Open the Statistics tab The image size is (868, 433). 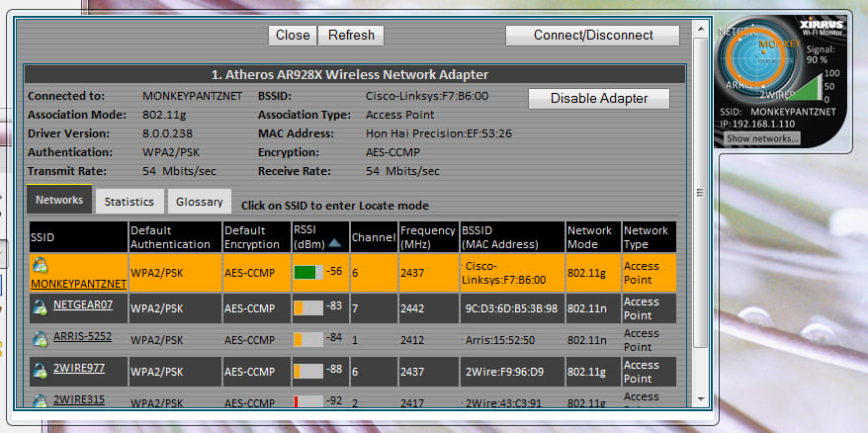(x=130, y=202)
